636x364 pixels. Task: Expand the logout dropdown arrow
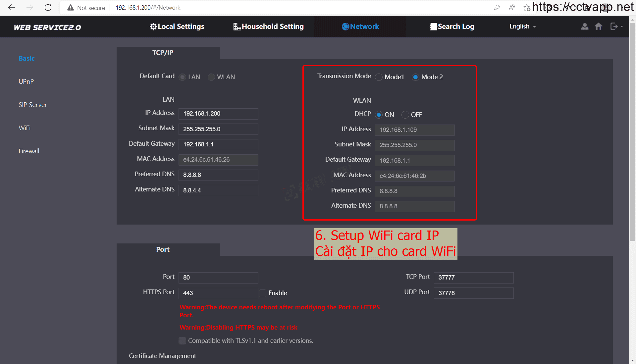tap(622, 26)
